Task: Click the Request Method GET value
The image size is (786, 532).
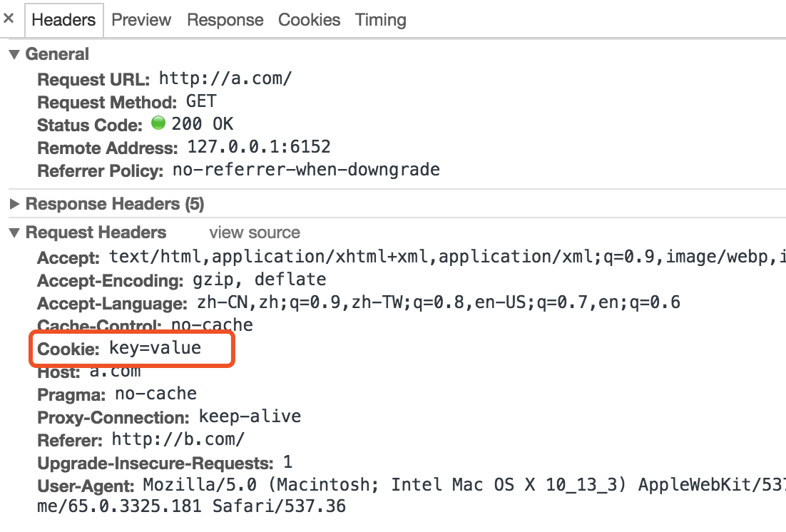Action: pyautogui.click(x=201, y=101)
